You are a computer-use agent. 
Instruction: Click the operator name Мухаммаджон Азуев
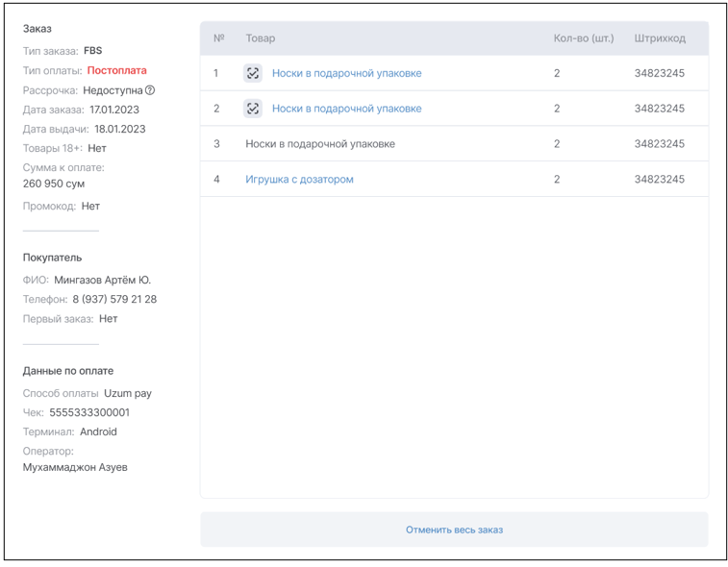pos(75,467)
